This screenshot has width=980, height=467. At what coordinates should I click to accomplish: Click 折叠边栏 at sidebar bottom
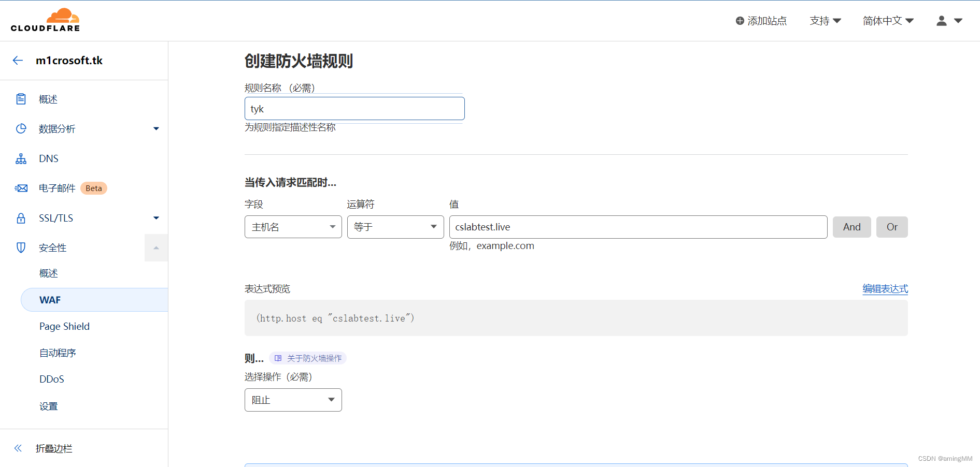click(x=54, y=448)
